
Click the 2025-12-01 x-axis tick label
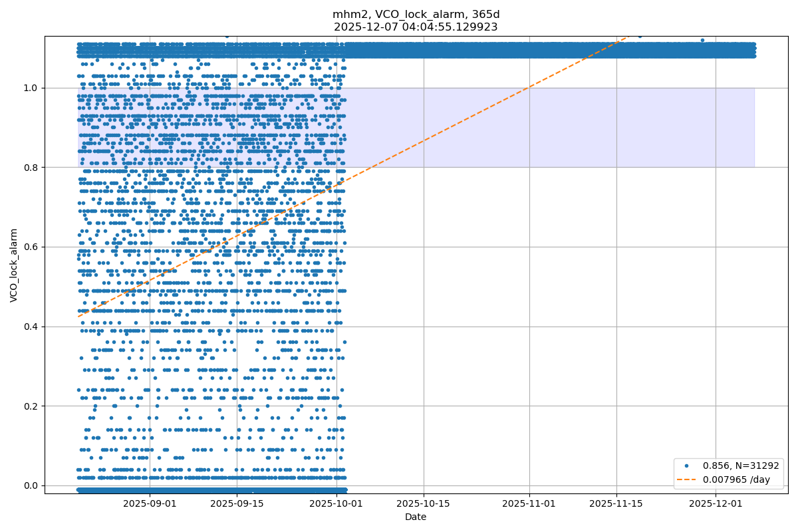(716, 503)
